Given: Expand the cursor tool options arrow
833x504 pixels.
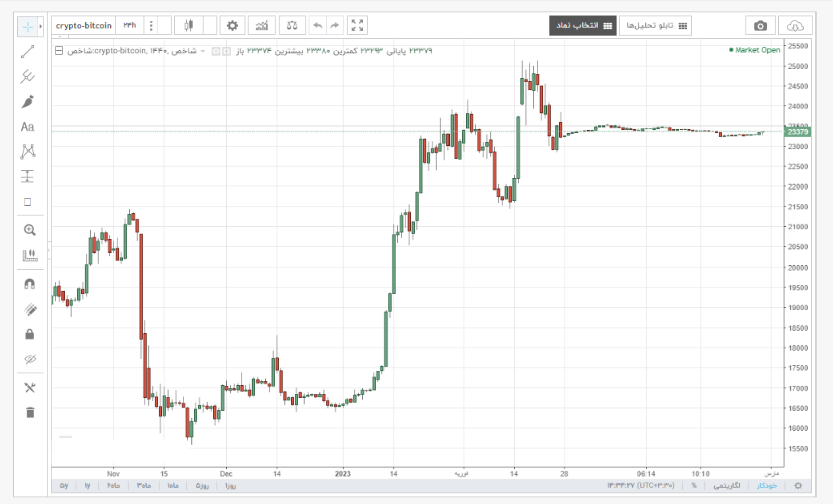Looking at the screenshot, I should [41, 26].
